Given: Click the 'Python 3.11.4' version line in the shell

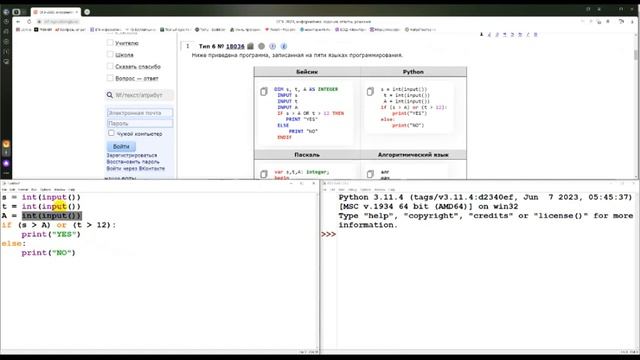Looking at the screenshot, I should pyautogui.click(x=485, y=197).
